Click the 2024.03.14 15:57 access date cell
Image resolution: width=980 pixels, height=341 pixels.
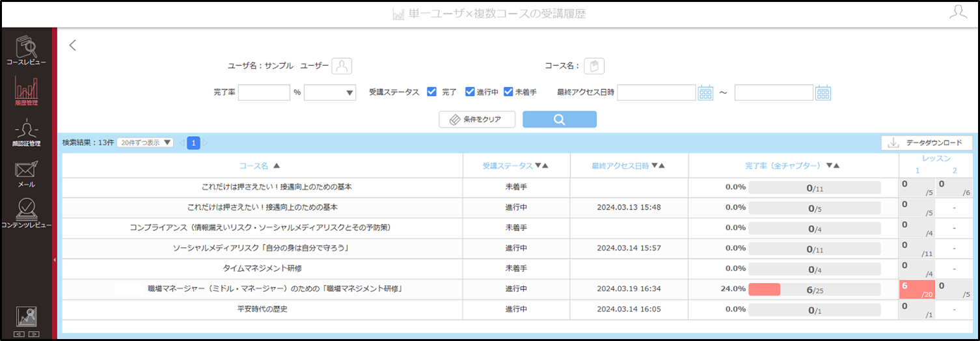tap(629, 248)
